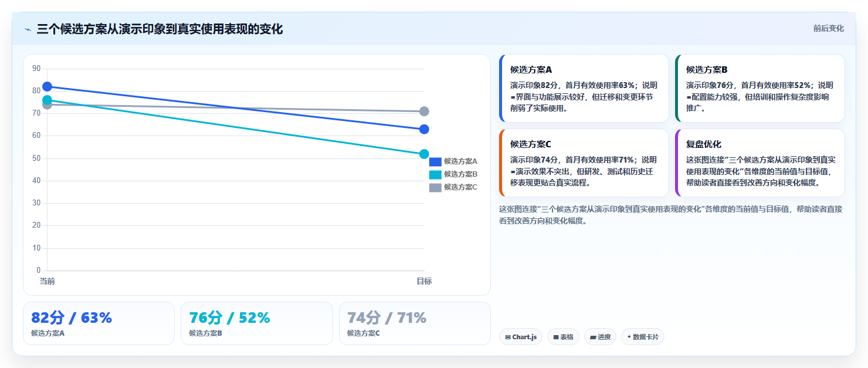This screenshot has width=868, height=368.
Task: Click the 候选方案A label under 82分
Action: (48, 333)
